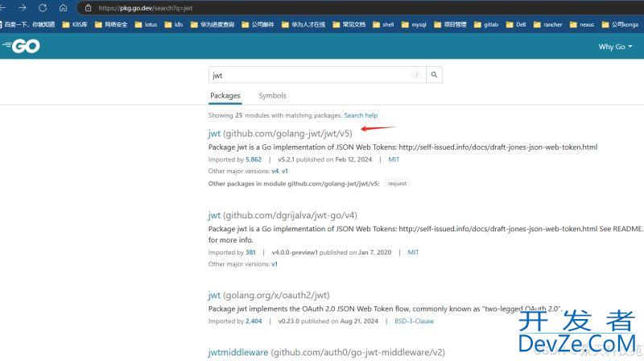Open the jwt golang.org/x/oauth2/jwt result

[x=269, y=295]
